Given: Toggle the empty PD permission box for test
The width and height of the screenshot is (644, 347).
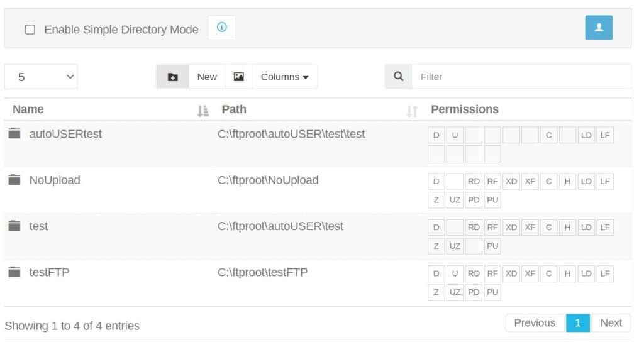Looking at the screenshot, I should click(474, 246).
